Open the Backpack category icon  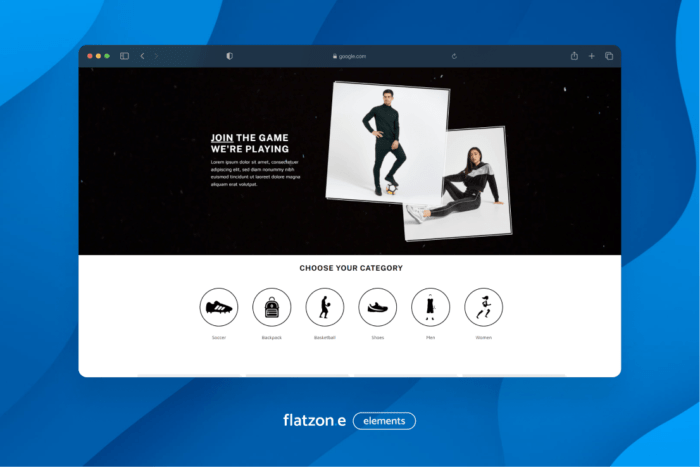[272, 307]
